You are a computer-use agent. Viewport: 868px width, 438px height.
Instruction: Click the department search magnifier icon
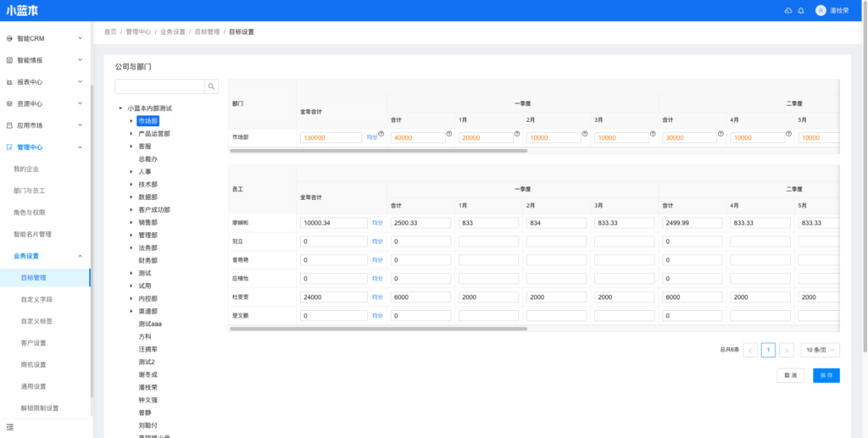pyautogui.click(x=211, y=86)
